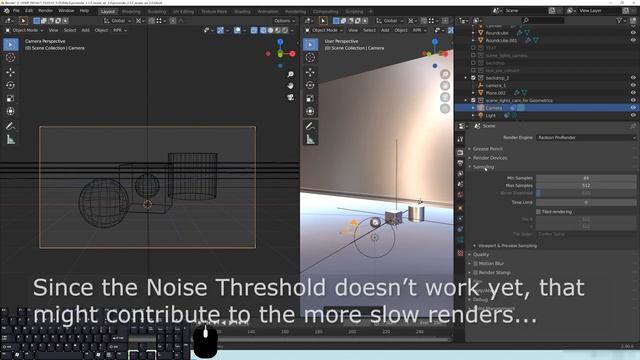640x360 pixels.
Task: Open the Global orientation dropdown in left viewport
Action: point(118,20)
